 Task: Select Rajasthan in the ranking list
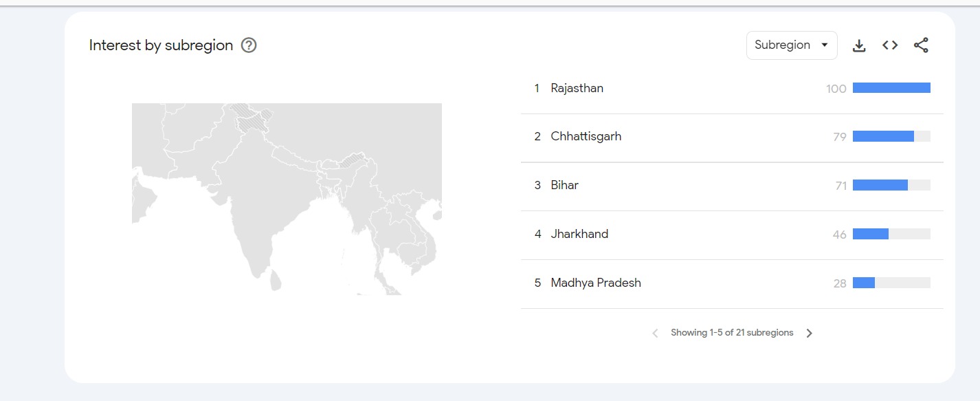(x=577, y=88)
